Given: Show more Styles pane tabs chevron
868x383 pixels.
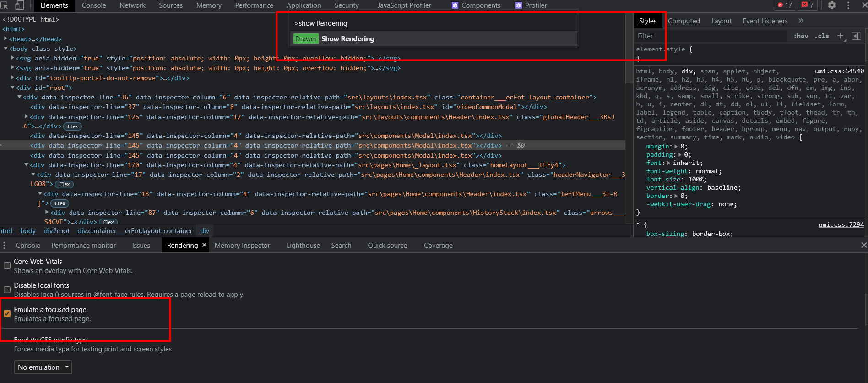Looking at the screenshot, I should (x=801, y=21).
